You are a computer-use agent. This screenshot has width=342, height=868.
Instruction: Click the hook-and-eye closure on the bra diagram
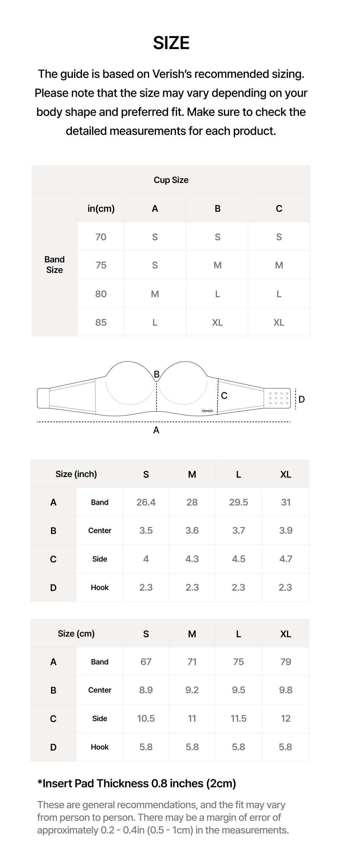(278, 398)
